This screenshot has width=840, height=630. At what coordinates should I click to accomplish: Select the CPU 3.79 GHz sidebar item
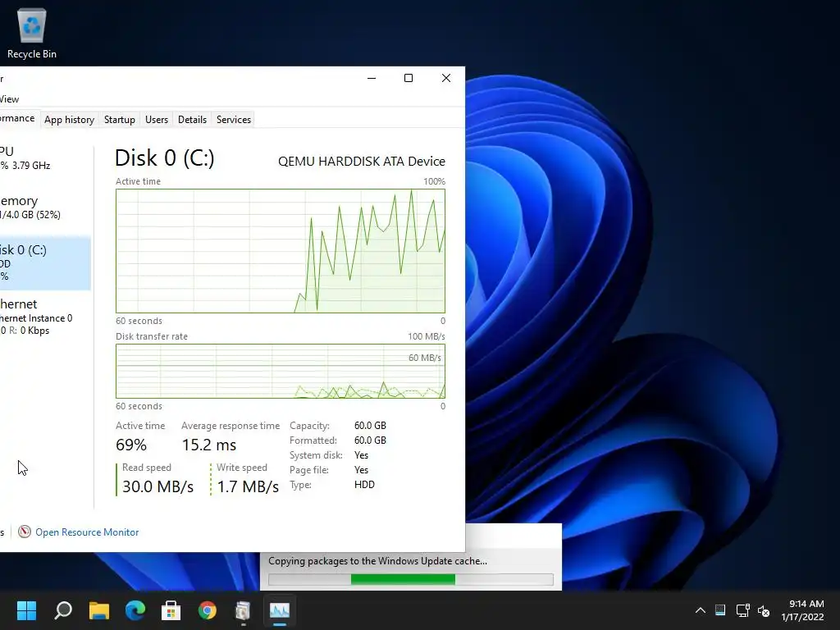[x=45, y=158]
